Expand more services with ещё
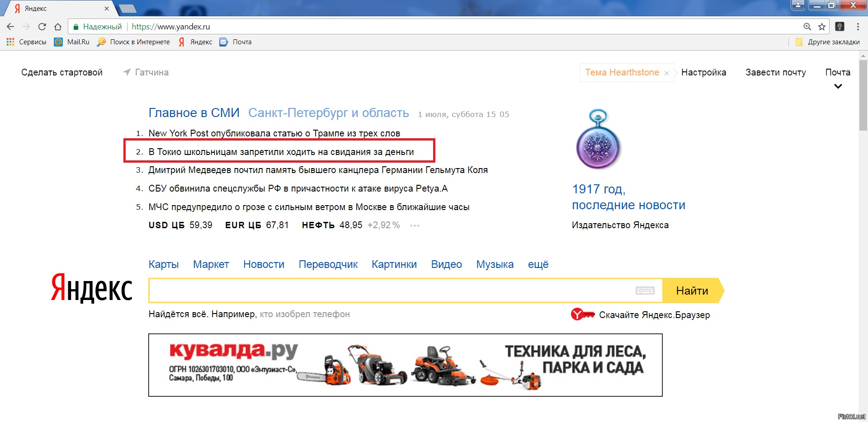Viewport: 868px width, 422px height. point(538,264)
